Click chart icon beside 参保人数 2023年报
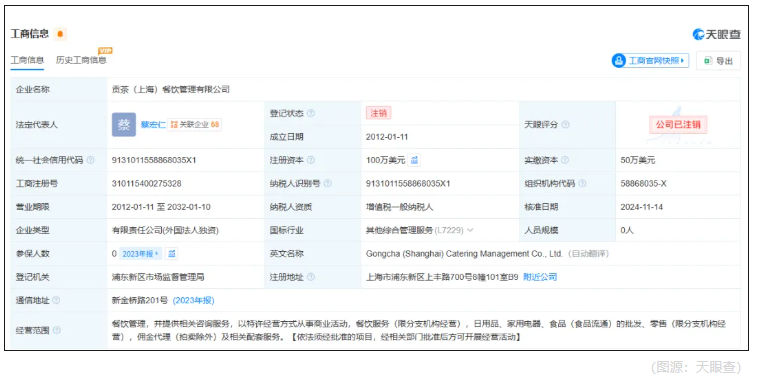The image size is (767, 378). tap(171, 254)
